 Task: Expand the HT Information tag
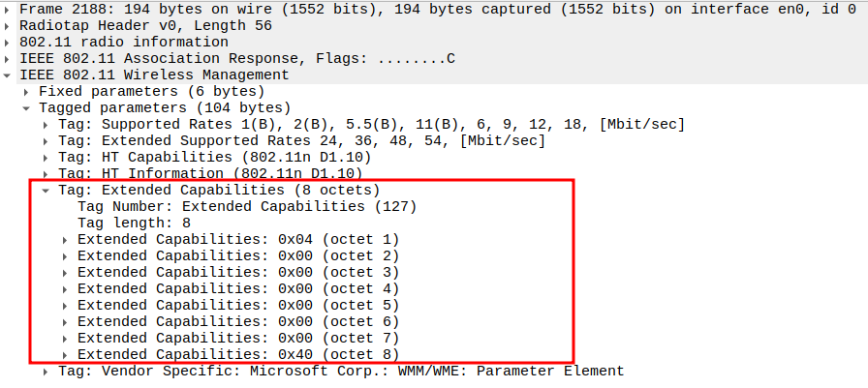coord(46,173)
